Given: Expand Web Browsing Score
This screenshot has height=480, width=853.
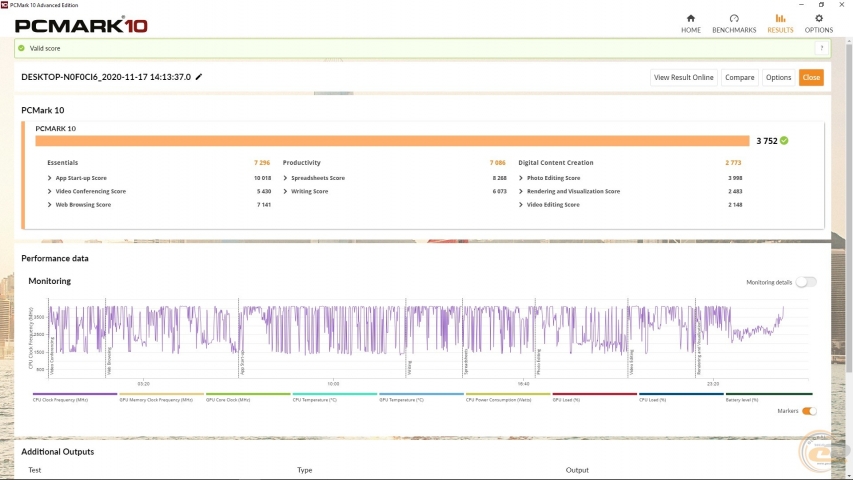Looking at the screenshot, I should point(50,205).
